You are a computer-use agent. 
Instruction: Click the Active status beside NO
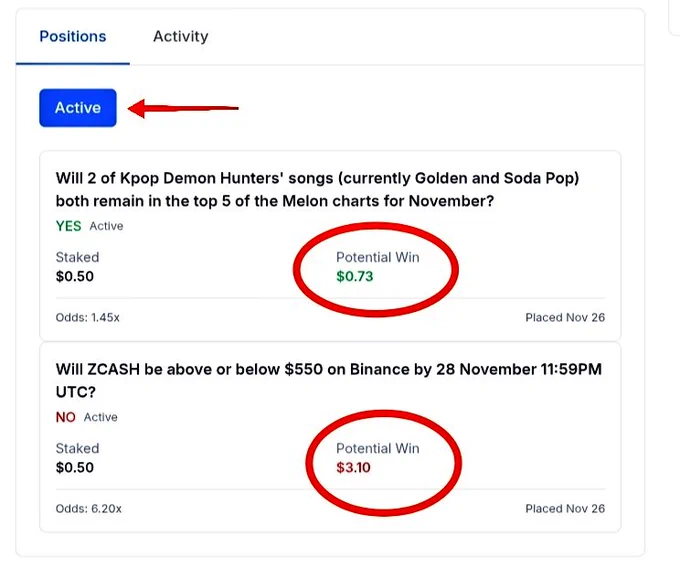(x=101, y=417)
